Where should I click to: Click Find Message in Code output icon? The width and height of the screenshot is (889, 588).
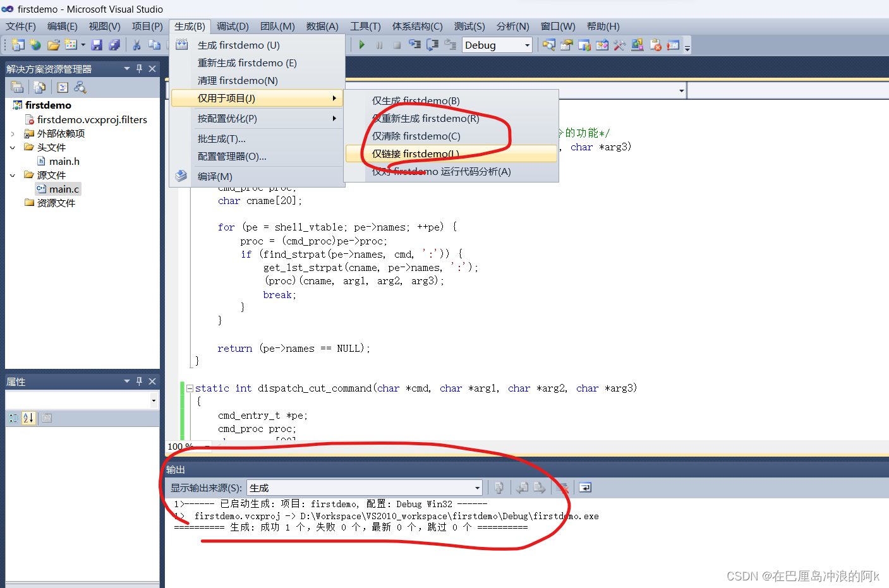click(x=499, y=488)
